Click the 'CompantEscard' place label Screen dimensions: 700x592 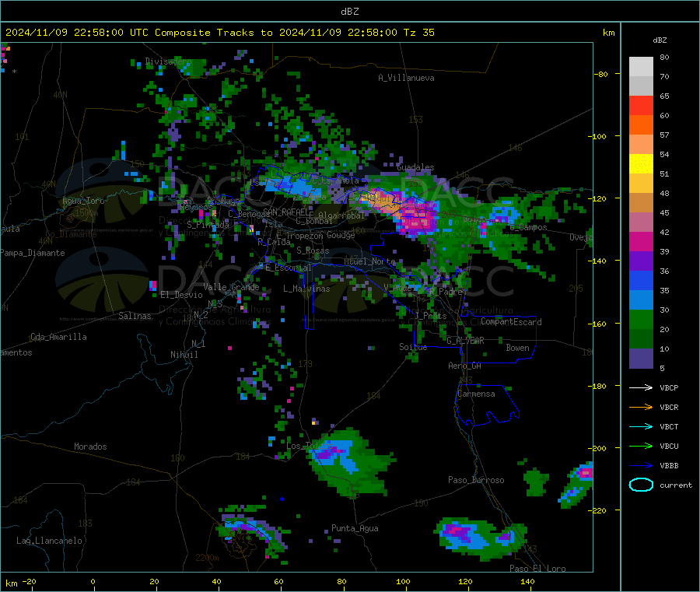pyautogui.click(x=511, y=322)
